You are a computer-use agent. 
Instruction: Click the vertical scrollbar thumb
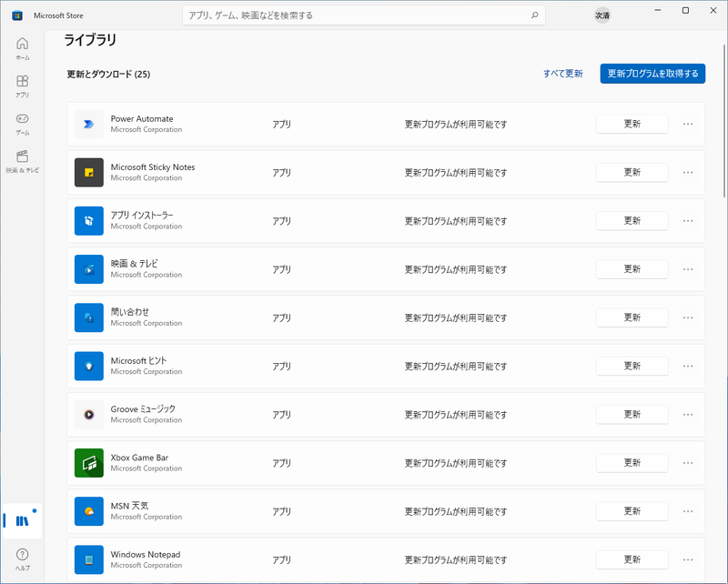(724, 121)
